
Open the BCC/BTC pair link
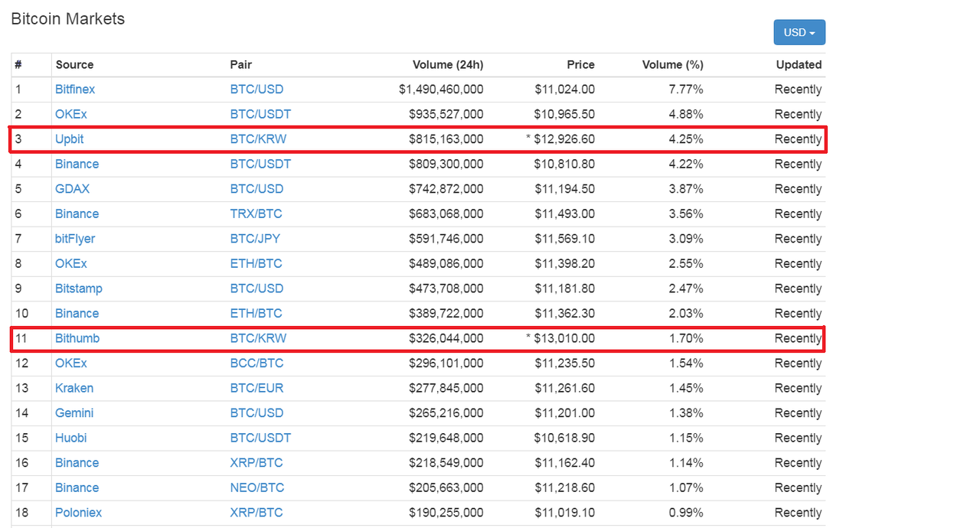click(256, 363)
